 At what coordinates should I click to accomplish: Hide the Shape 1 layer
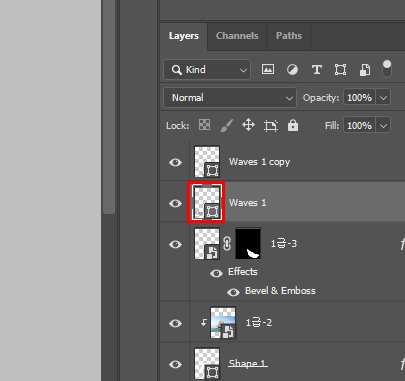(175, 364)
